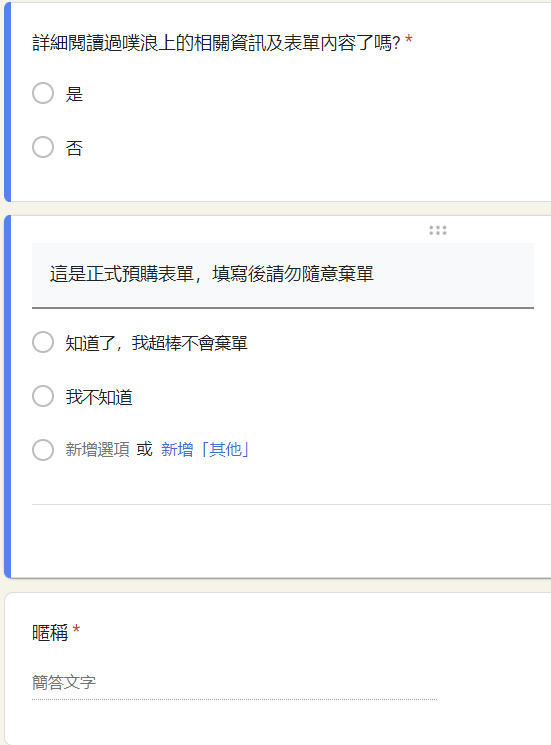Choose the radio circle for 知道了，我超棒不會棄單
This screenshot has width=551, height=745.
pyautogui.click(x=43, y=342)
